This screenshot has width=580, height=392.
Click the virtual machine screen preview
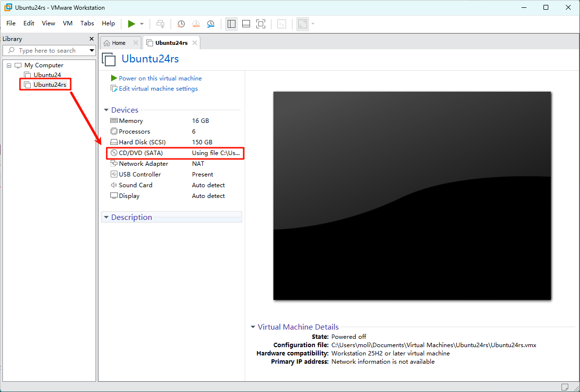point(412,196)
